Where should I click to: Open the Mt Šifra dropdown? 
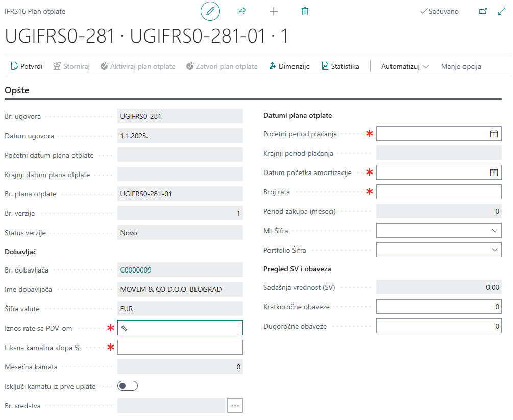(494, 230)
